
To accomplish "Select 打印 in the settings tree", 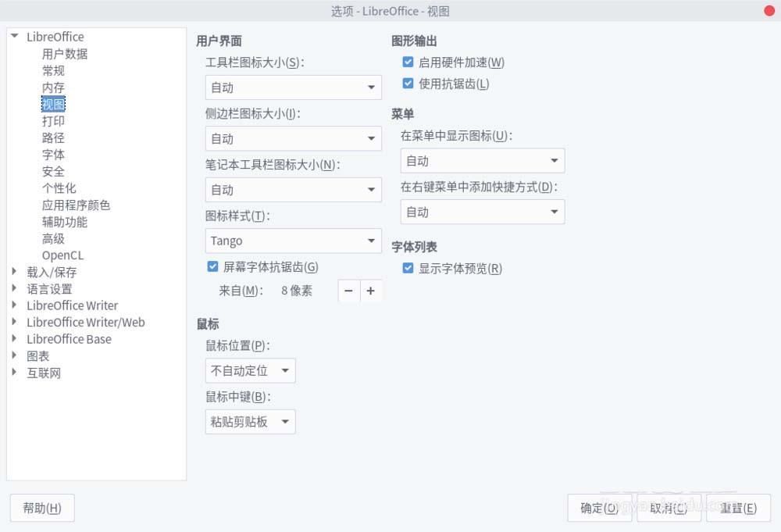I will tap(53, 121).
